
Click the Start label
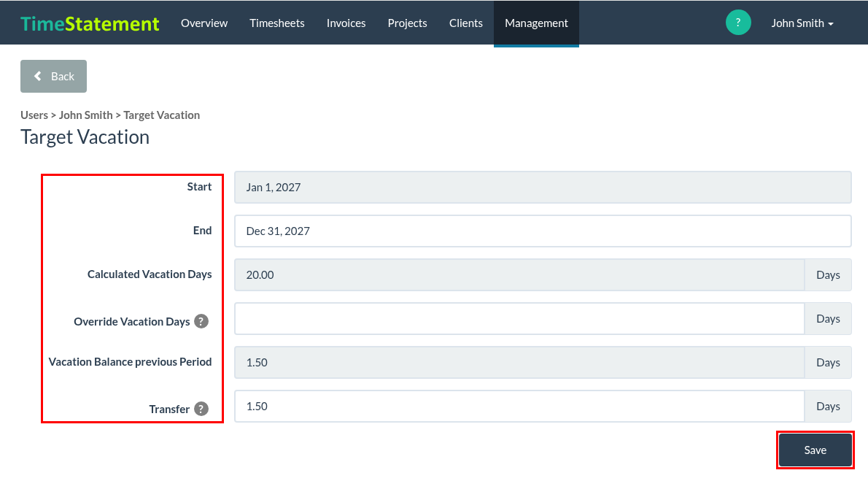pyautogui.click(x=199, y=187)
